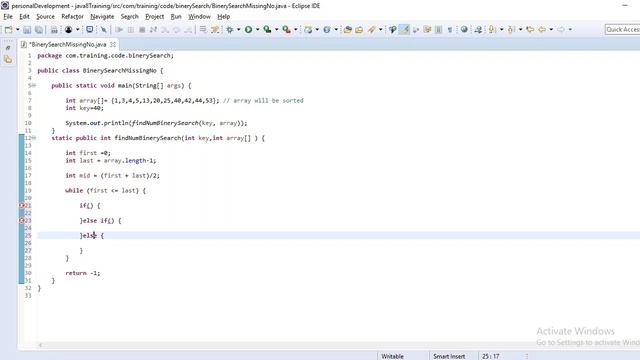The height and width of the screenshot is (360, 640).
Task: Toggle Show Whitespace Characters icon
Action: [450, 29]
